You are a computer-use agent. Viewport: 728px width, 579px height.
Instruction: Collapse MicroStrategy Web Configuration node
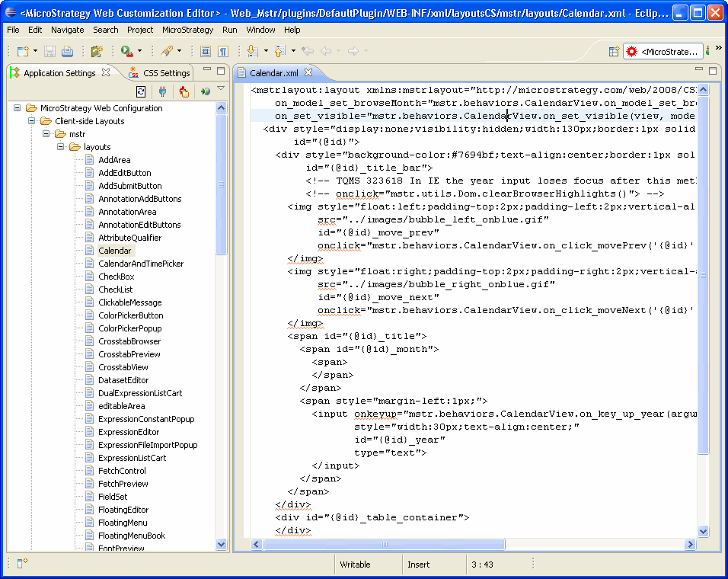pyautogui.click(x=18, y=107)
